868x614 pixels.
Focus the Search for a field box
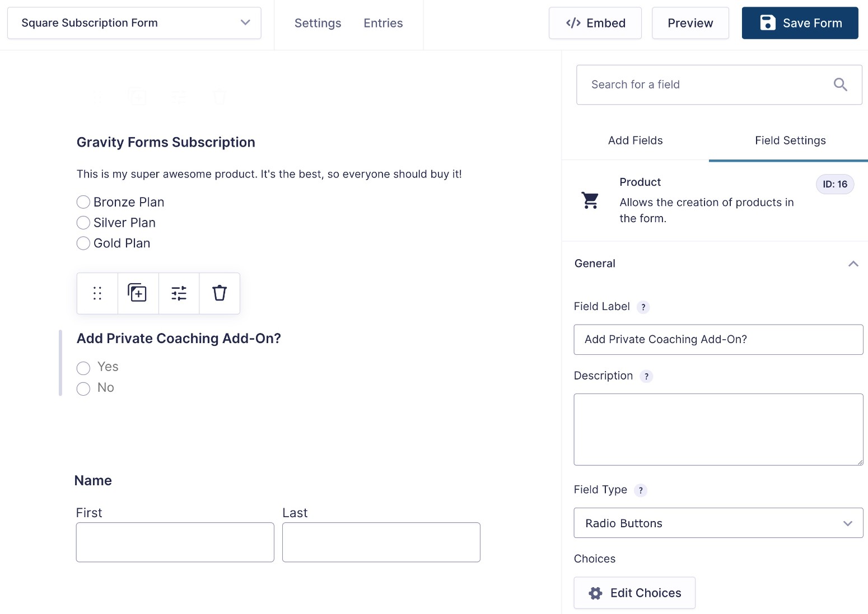click(x=719, y=85)
